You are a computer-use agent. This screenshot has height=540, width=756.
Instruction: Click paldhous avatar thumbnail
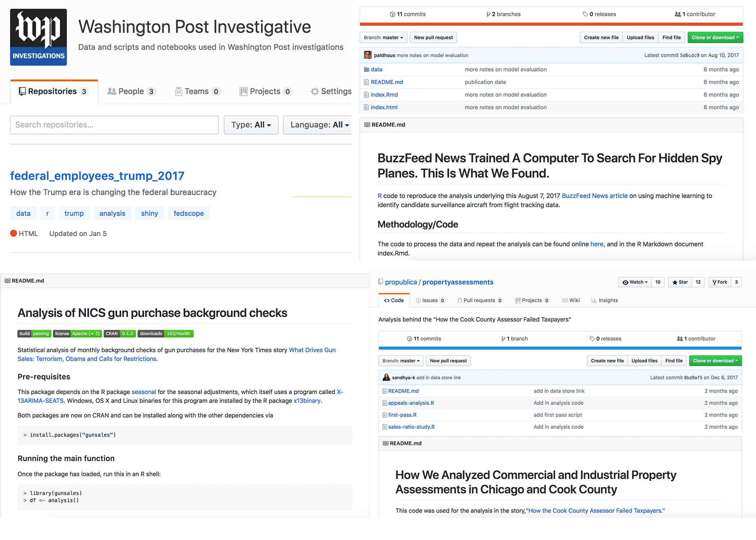[x=368, y=55]
